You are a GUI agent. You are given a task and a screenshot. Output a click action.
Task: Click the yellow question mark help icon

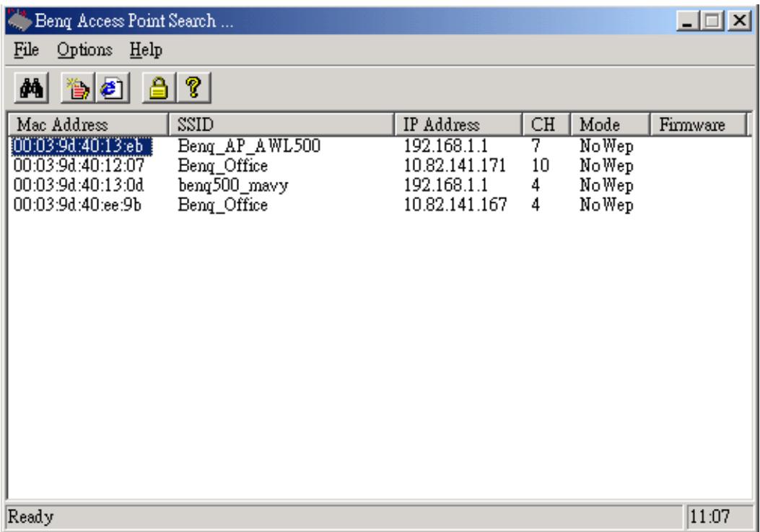[x=194, y=88]
